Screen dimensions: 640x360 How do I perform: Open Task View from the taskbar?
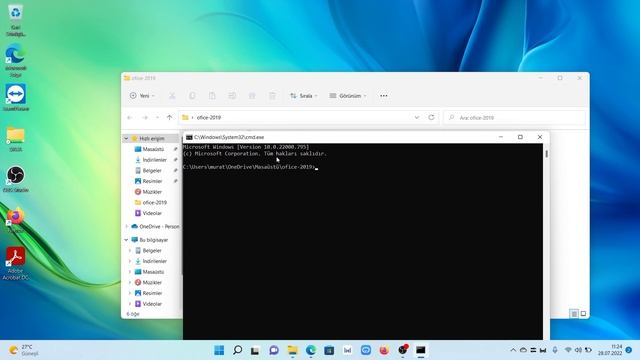tap(256, 350)
